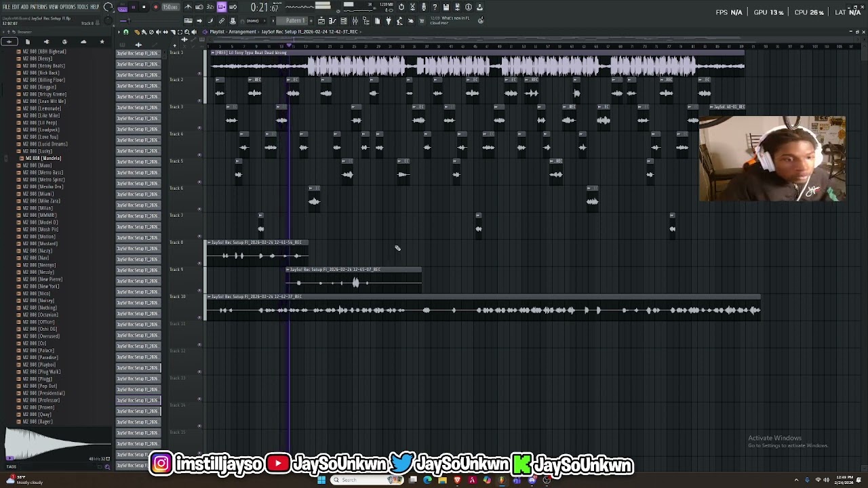This screenshot has width=868, height=488.
Task: Toggle the metronome icon
Action: click(188, 7)
